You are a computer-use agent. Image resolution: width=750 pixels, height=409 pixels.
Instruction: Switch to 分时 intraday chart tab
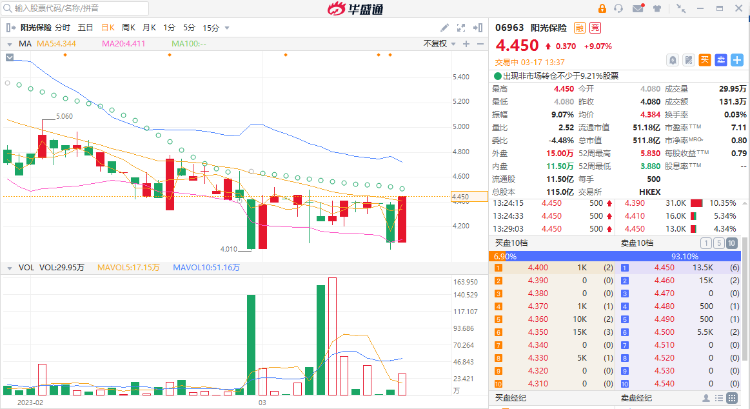(x=62, y=28)
